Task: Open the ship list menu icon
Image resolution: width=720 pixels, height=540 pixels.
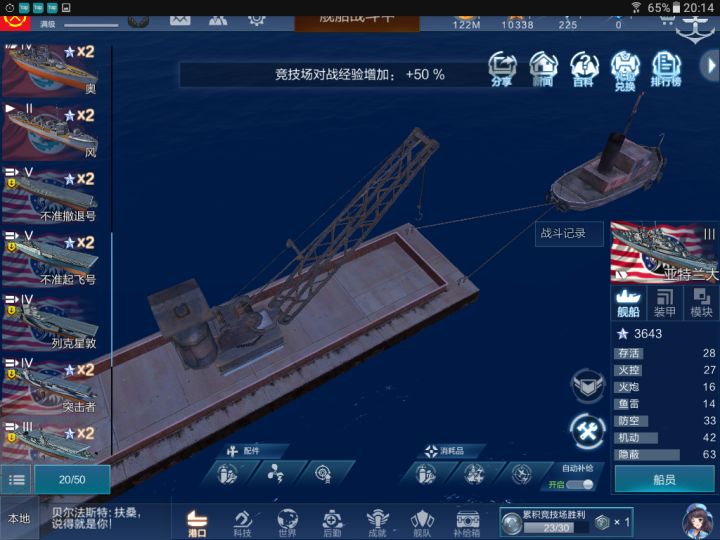Action: point(17,480)
